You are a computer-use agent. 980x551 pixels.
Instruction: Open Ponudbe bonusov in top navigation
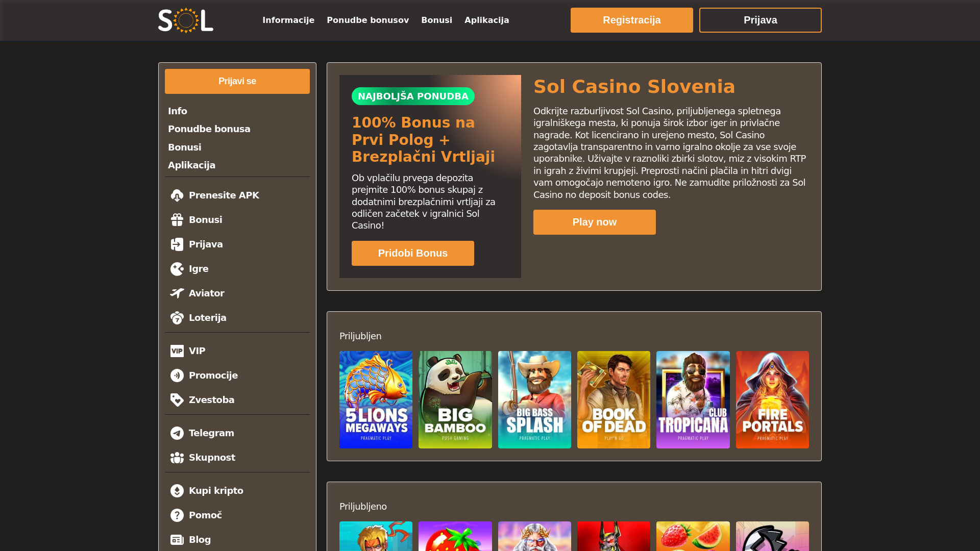tap(368, 20)
